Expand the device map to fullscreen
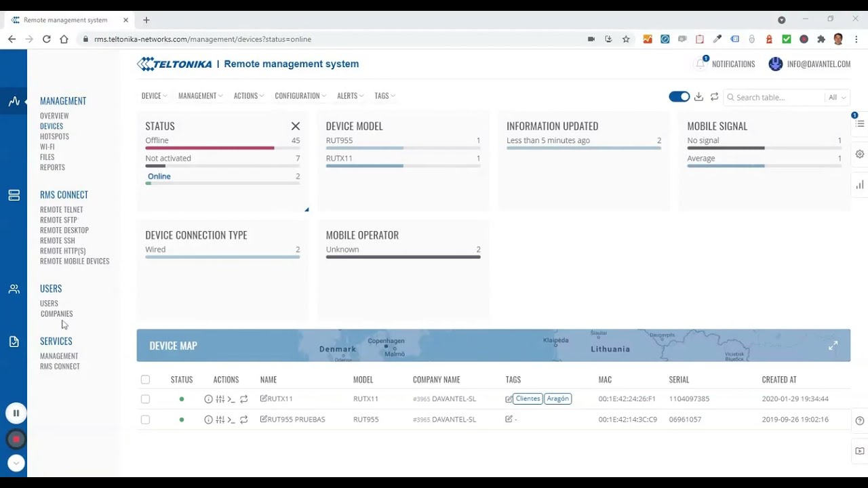Viewport: 868px width, 488px height. pos(833,346)
